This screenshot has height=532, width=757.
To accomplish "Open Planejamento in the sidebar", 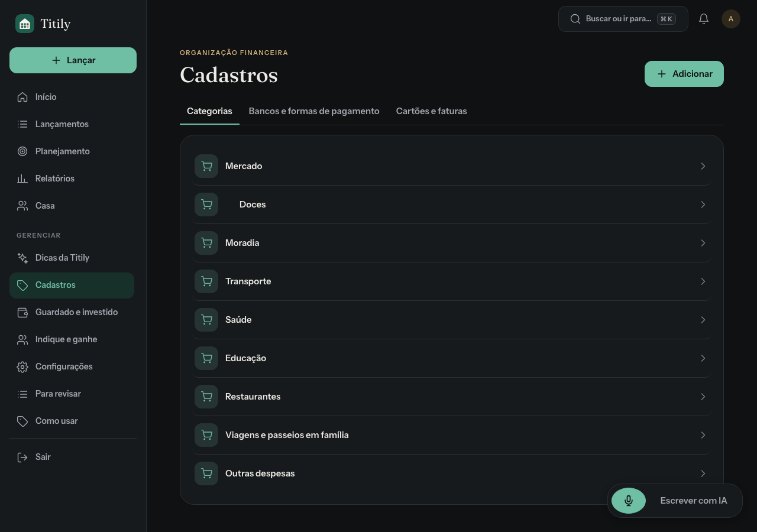I will [72, 151].
